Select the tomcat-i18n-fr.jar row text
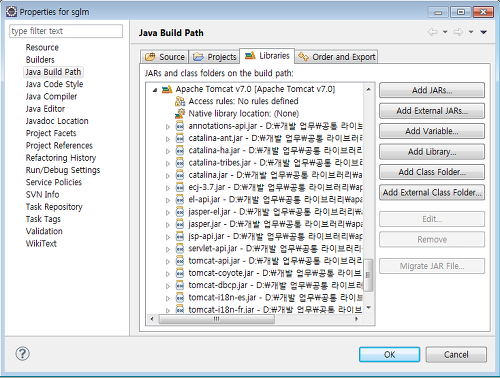The height and width of the screenshot is (378, 500). [x=275, y=310]
